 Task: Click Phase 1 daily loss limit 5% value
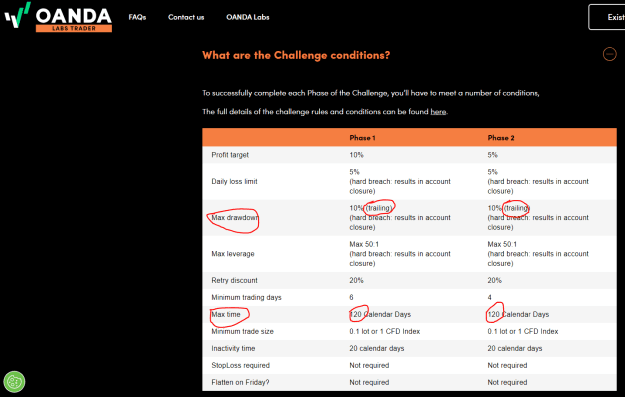(354, 172)
